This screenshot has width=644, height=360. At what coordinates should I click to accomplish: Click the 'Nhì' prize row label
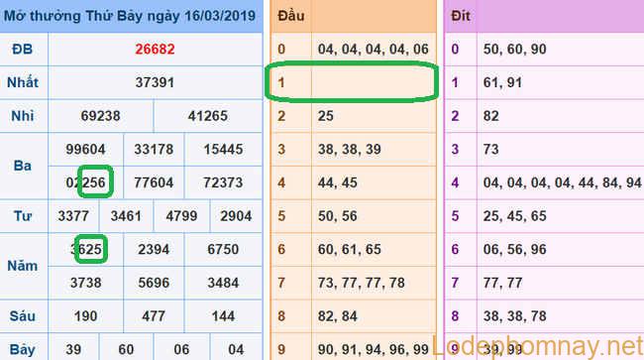pos(23,116)
